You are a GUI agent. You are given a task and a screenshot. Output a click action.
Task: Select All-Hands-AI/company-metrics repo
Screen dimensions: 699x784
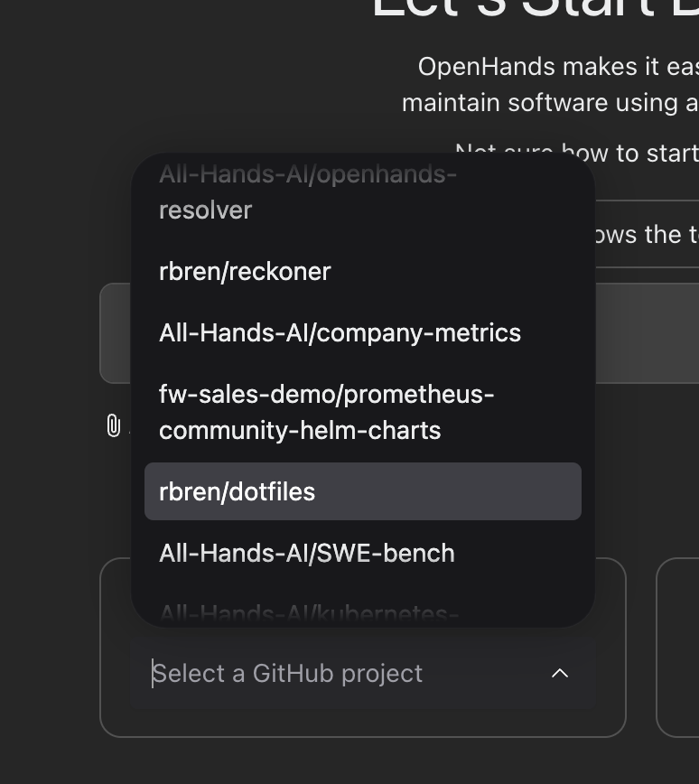[x=340, y=332]
